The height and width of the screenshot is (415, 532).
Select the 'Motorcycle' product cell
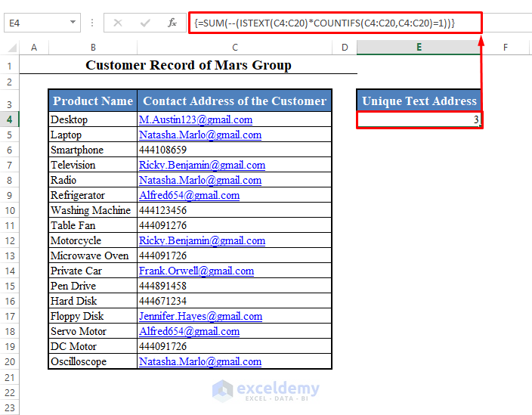point(93,240)
